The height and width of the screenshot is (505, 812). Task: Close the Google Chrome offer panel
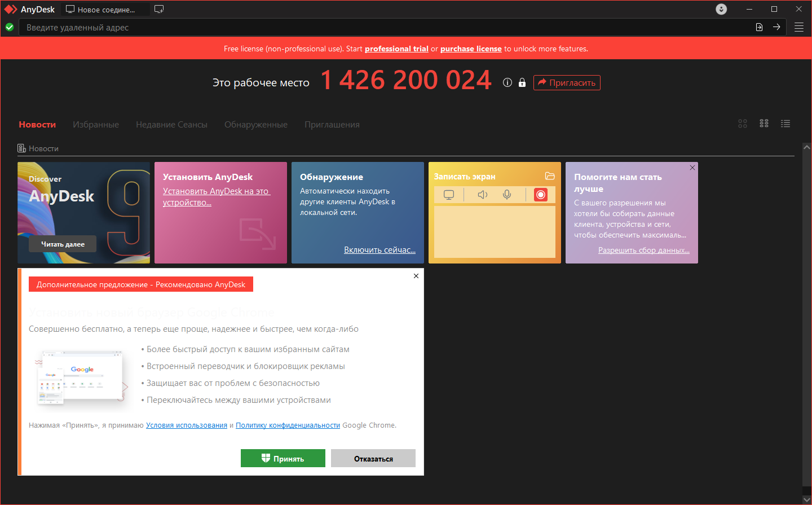pos(416,276)
